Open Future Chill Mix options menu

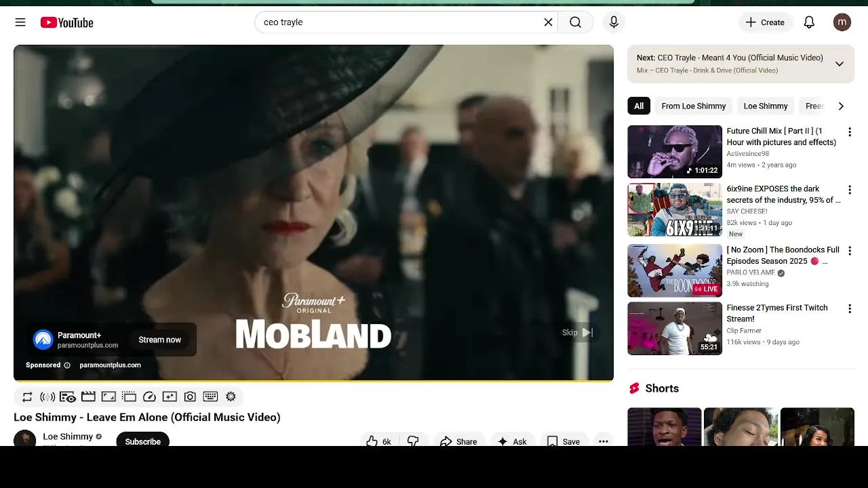coord(850,132)
